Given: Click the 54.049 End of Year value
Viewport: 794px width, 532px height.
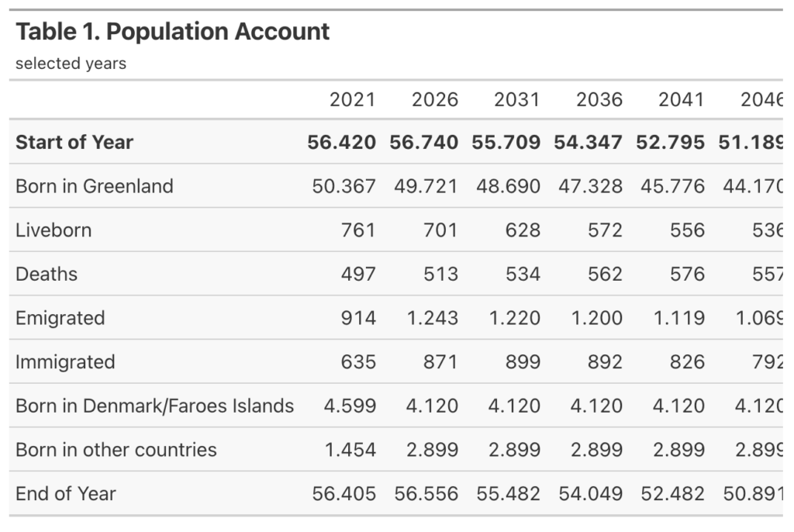Looking at the screenshot, I should tap(590, 494).
